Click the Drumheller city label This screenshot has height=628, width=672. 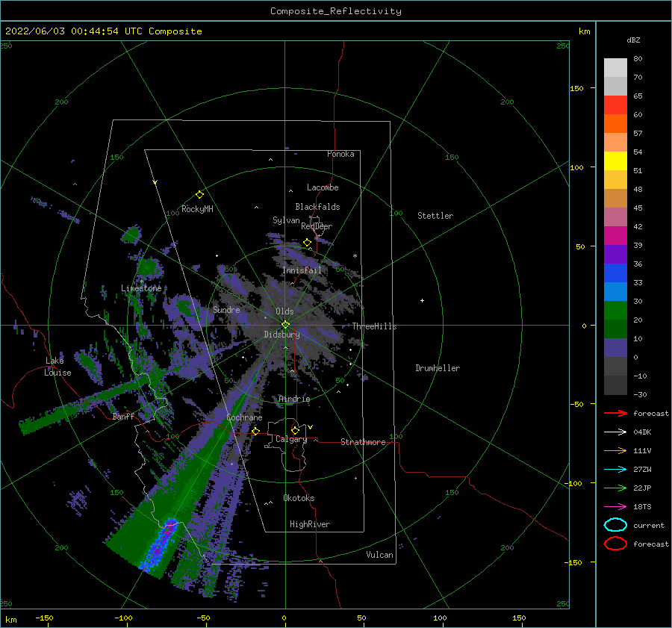pos(438,368)
